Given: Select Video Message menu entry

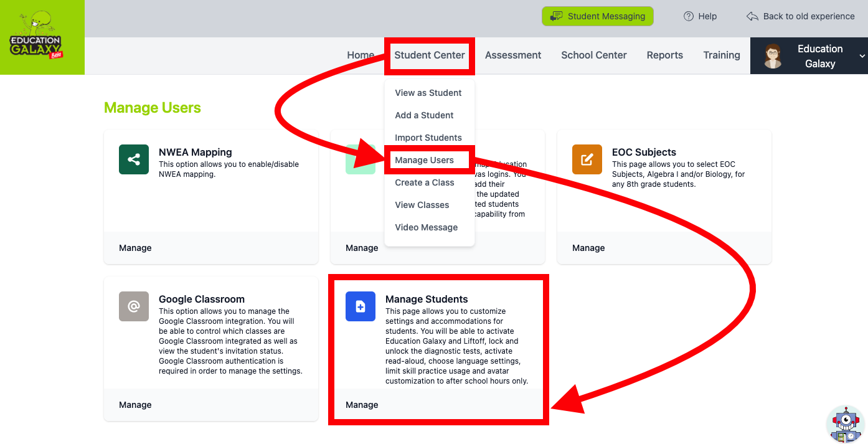Looking at the screenshot, I should (427, 227).
